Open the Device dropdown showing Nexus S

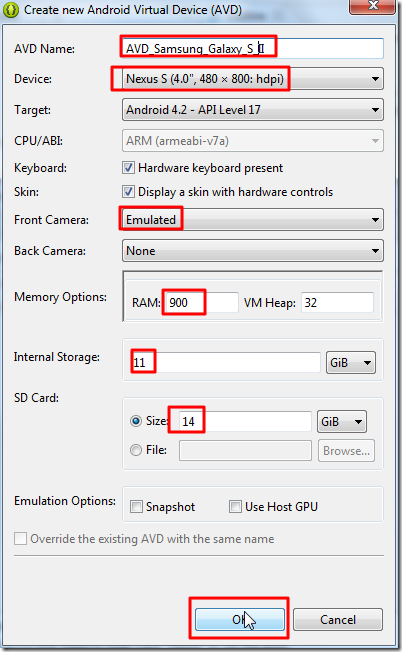click(253, 79)
